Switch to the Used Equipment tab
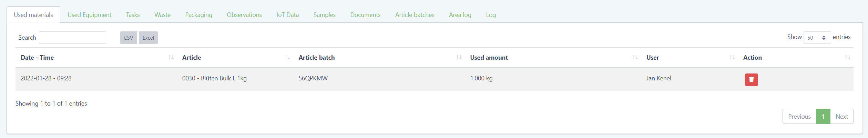This screenshot has width=868, height=138. (x=89, y=15)
